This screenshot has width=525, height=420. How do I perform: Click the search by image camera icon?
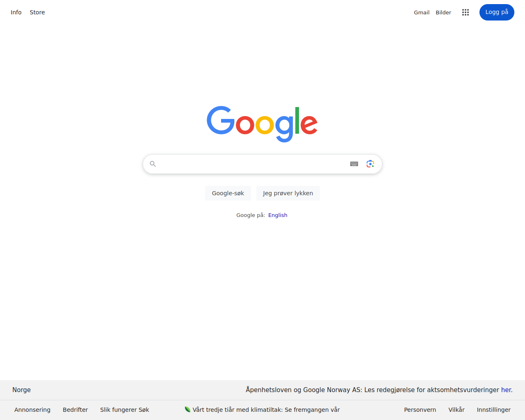point(370,164)
